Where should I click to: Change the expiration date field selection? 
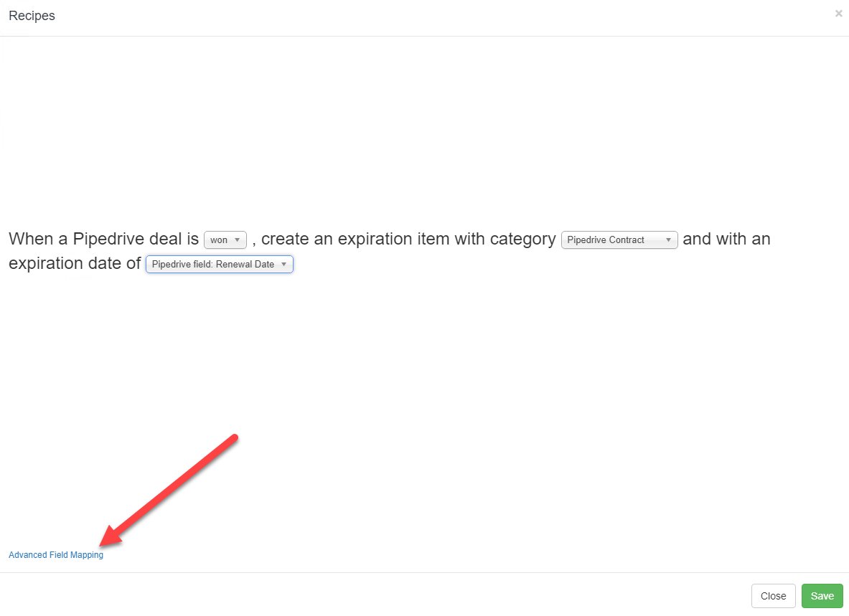coord(220,264)
